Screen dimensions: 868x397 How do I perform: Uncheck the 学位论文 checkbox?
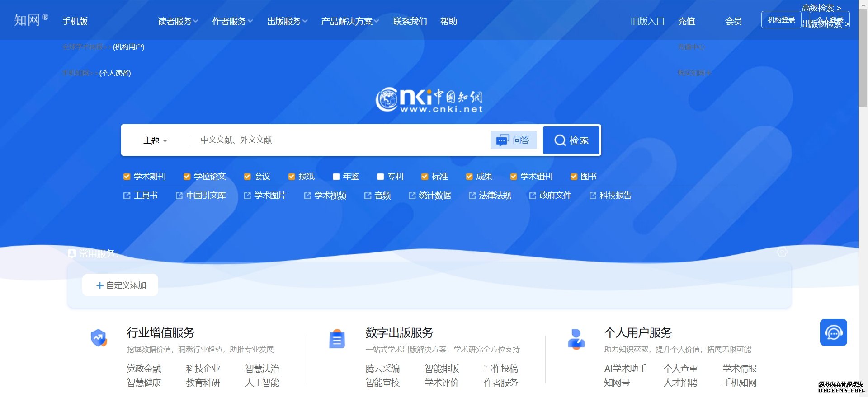pos(187,177)
